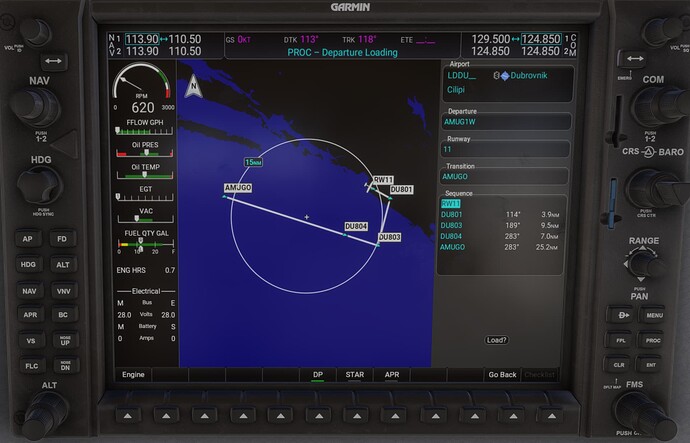Image resolution: width=690 pixels, height=443 pixels.
Task: Click bezel arrow key beneath APR softkey
Action: pyautogui.click(x=395, y=415)
